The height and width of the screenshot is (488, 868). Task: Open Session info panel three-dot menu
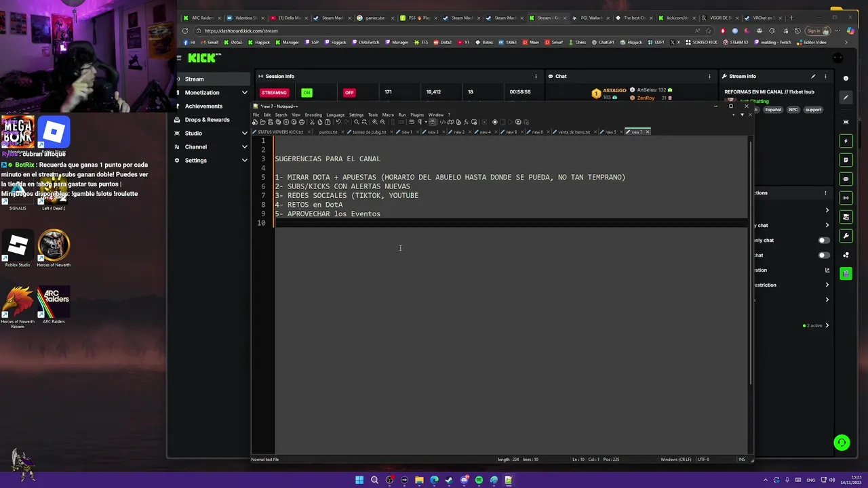tap(536, 76)
